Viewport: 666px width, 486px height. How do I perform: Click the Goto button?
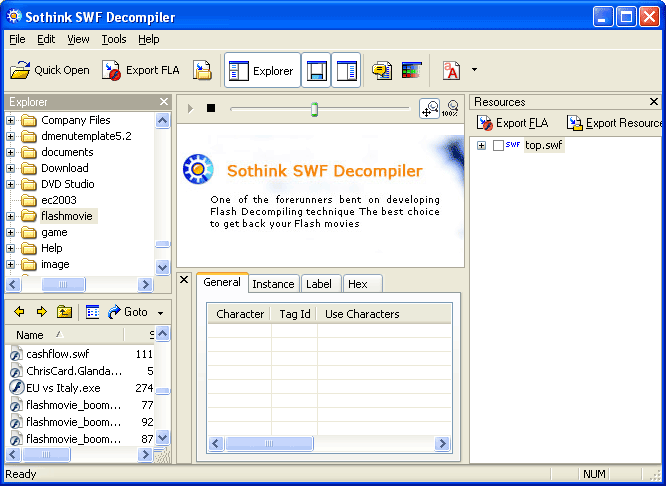[x=127, y=312]
